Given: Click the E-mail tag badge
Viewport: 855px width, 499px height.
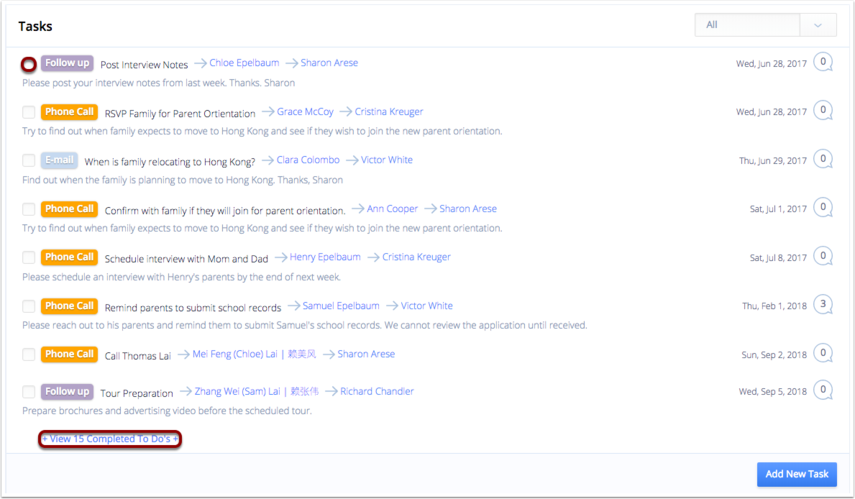Looking at the screenshot, I should point(59,160).
